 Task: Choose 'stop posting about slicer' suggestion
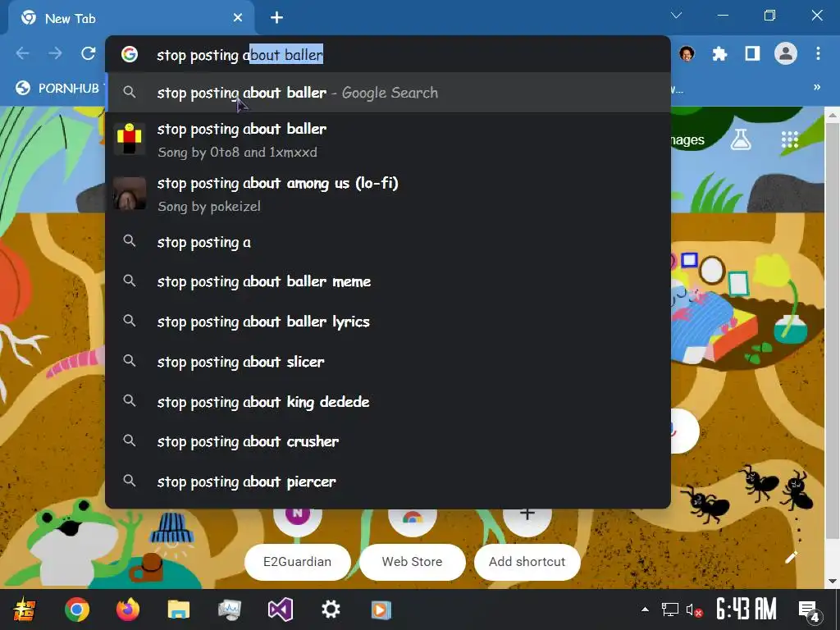388,362
